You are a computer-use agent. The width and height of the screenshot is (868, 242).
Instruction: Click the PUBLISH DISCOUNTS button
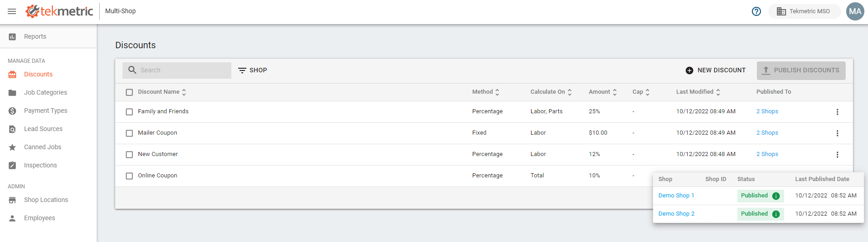click(x=801, y=71)
